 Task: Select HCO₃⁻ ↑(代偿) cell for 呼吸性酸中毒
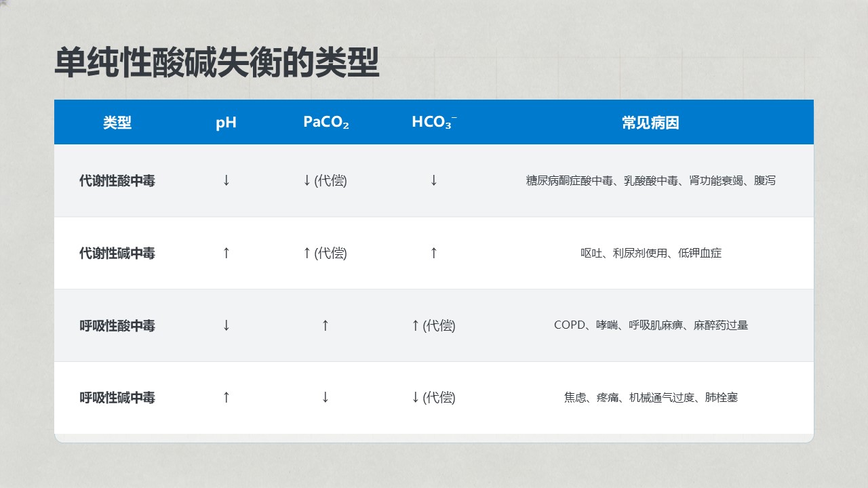click(433, 326)
